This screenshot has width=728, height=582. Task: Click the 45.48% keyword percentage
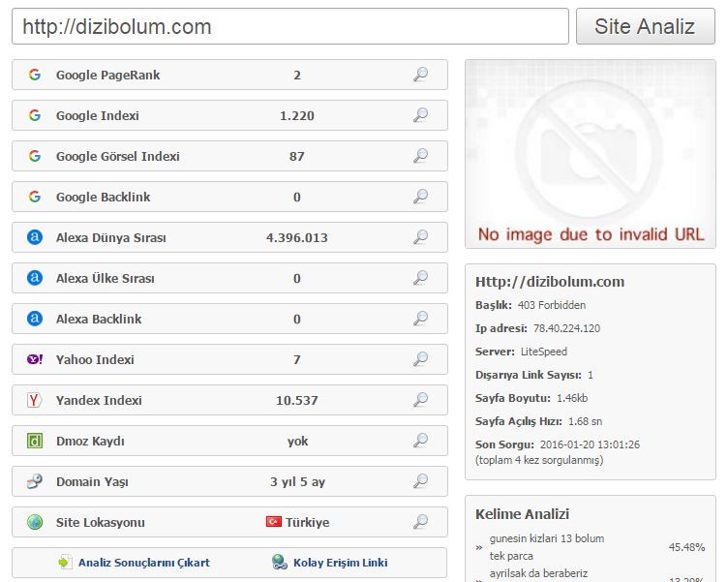point(686,547)
